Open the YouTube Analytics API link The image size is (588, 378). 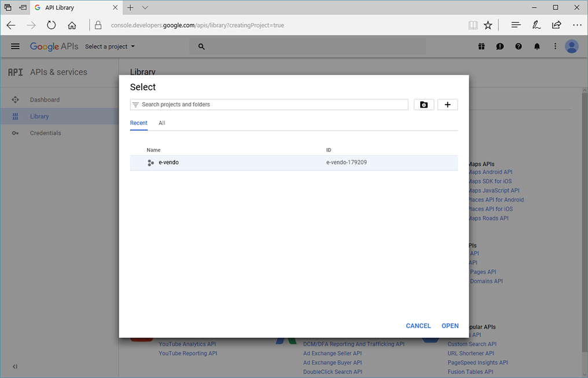click(x=187, y=344)
